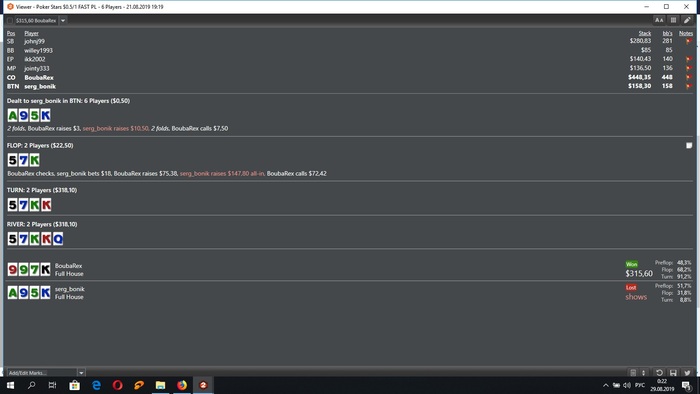The image size is (700, 394).
Task: Open the grid/columns layout icon
Action: [673, 20]
